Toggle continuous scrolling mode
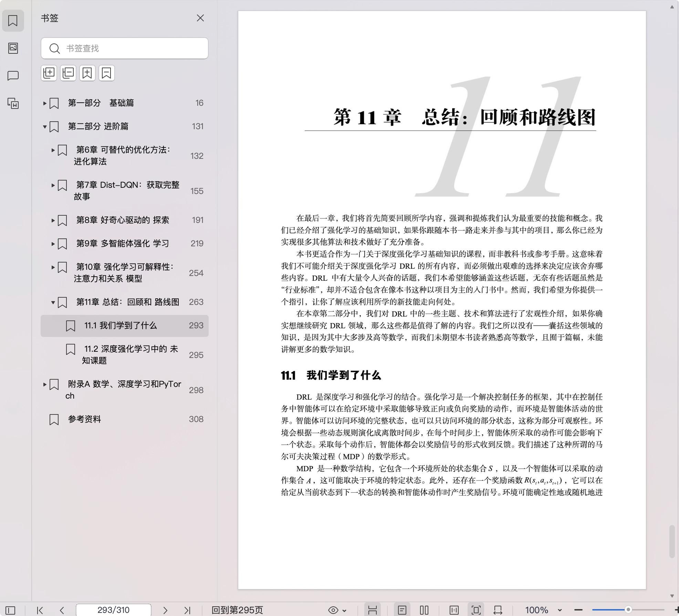 pyautogui.click(x=372, y=610)
